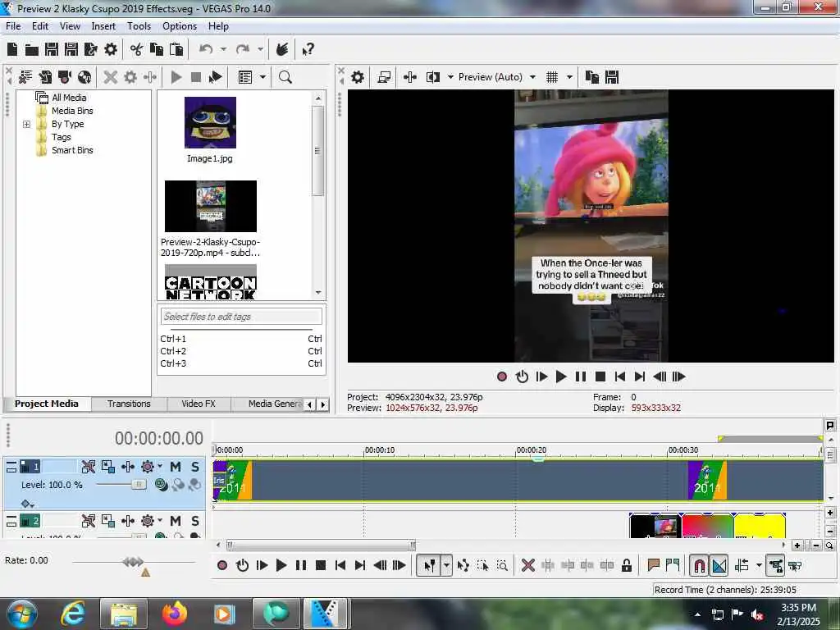840x630 pixels.
Task: Toggle Split Screen View in the preview toolbar
Action: (432, 77)
